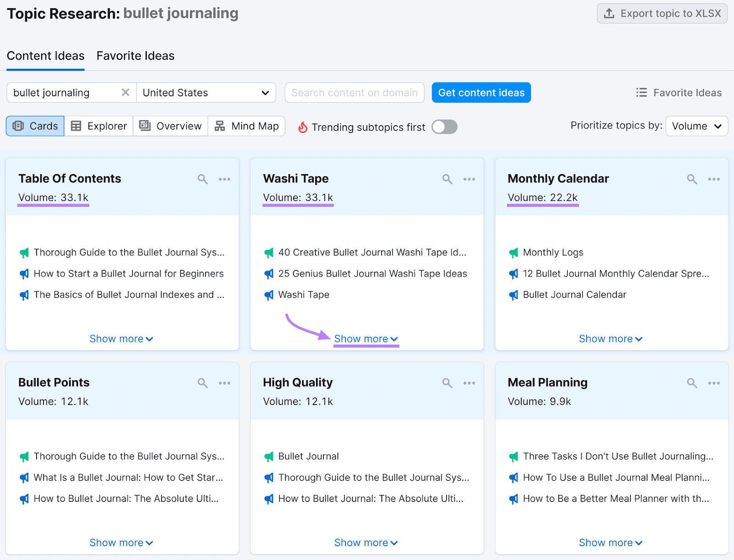Click the search icon on Washi Tape card
This screenshot has height=560, width=734.
[447, 179]
